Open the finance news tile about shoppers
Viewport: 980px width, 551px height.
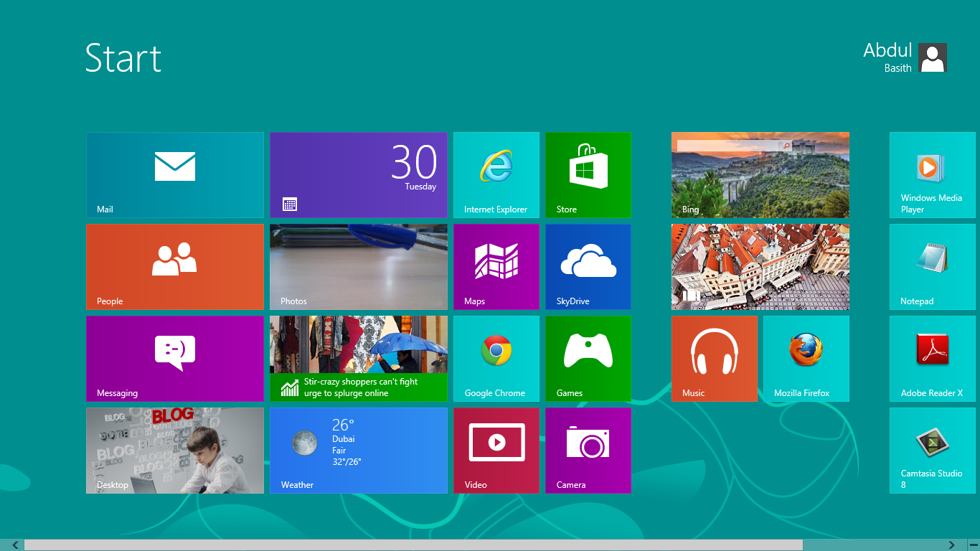[x=359, y=359]
